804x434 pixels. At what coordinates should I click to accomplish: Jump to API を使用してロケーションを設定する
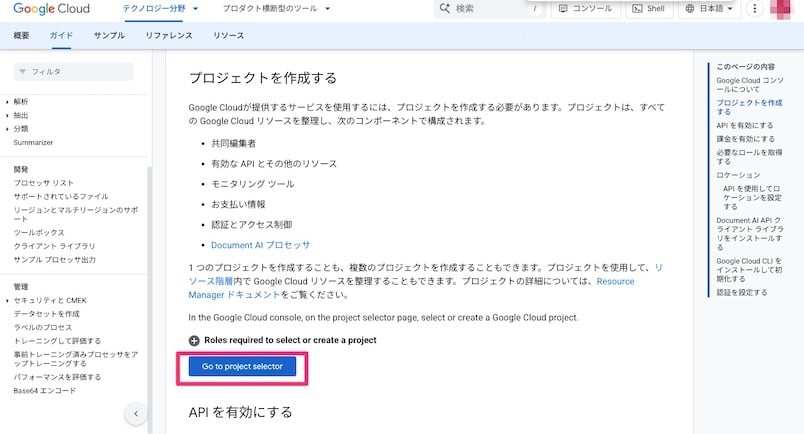[752, 198]
